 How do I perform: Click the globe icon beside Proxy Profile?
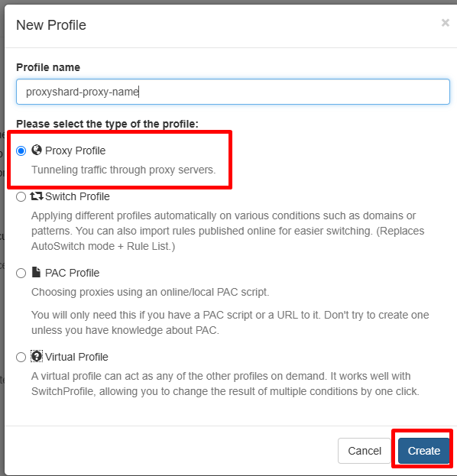tap(37, 150)
